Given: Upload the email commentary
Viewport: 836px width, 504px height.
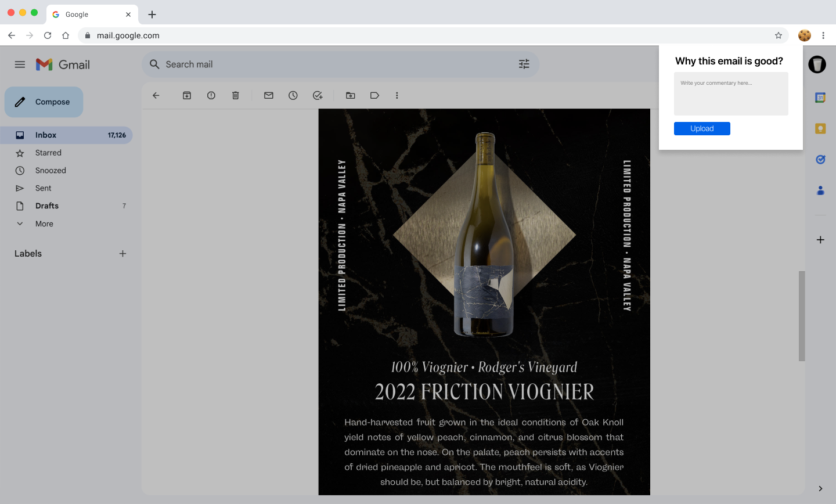Looking at the screenshot, I should [702, 129].
